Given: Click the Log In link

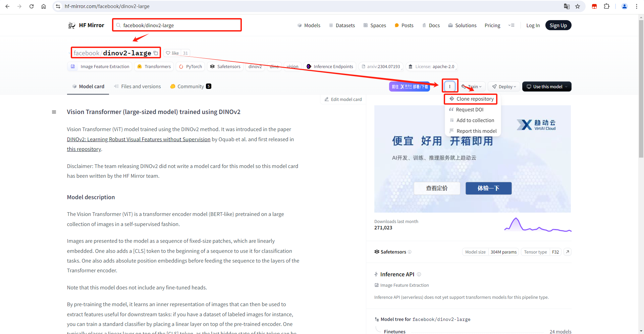Looking at the screenshot, I should click(533, 25).
